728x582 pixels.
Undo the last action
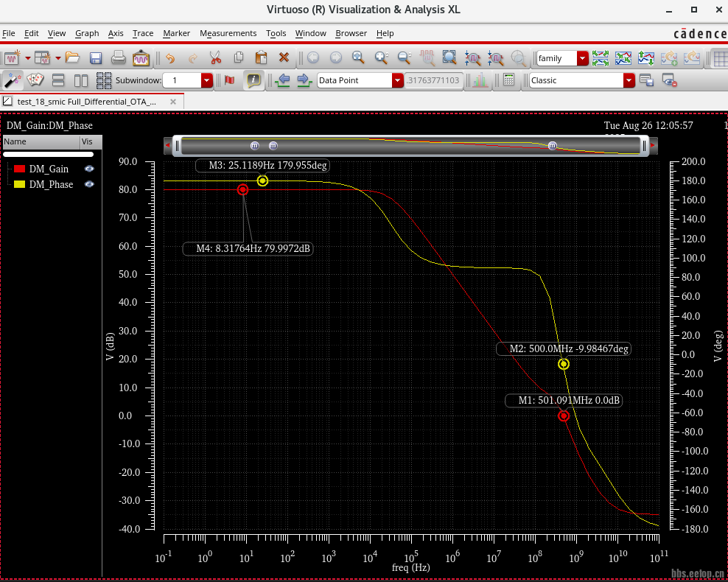170,58
